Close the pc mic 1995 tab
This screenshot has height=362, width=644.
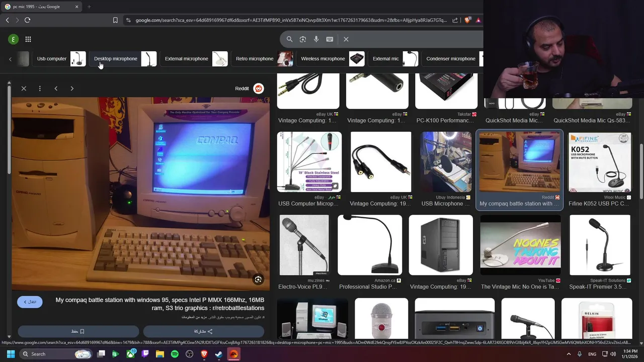point(76,7)
